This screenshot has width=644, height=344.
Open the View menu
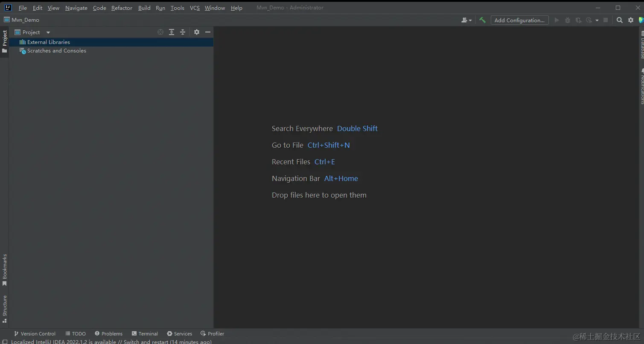pos(53,8)
